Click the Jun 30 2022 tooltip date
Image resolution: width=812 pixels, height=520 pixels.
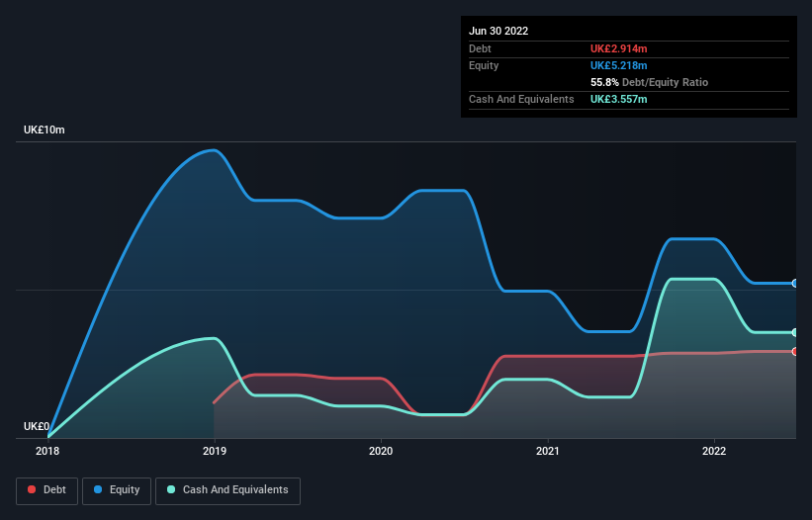coord(498,31)
